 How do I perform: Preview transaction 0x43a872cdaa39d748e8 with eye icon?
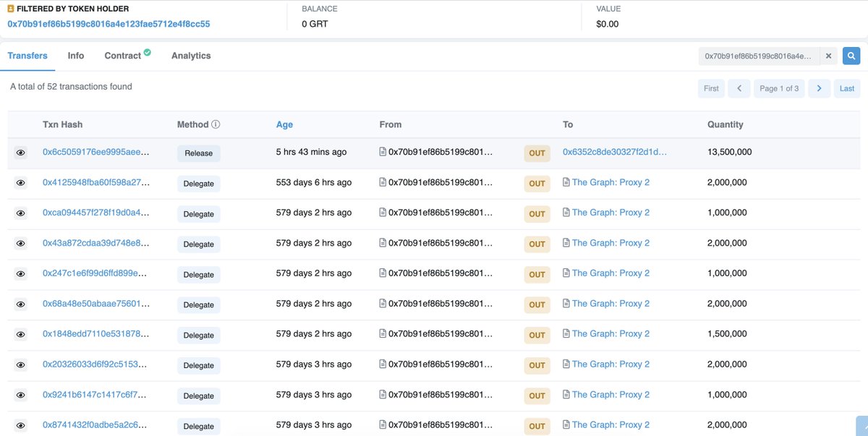pos(20,244)
